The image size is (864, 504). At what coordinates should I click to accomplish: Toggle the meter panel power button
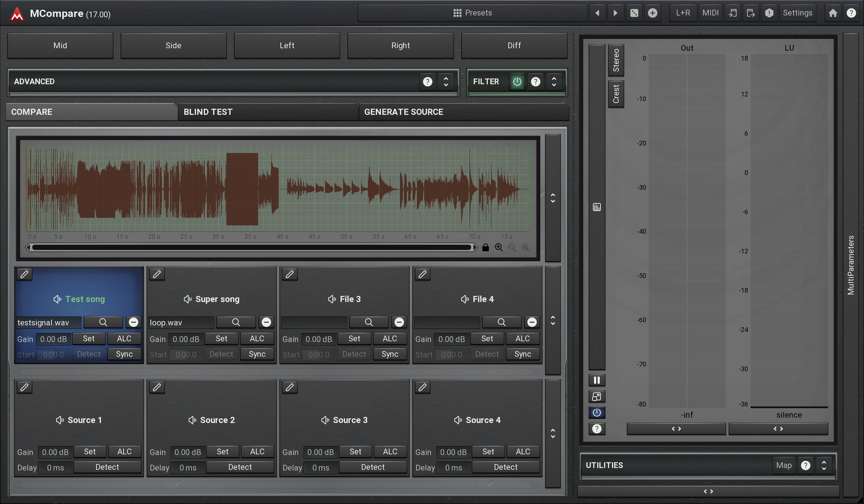(x=597, y=413)
